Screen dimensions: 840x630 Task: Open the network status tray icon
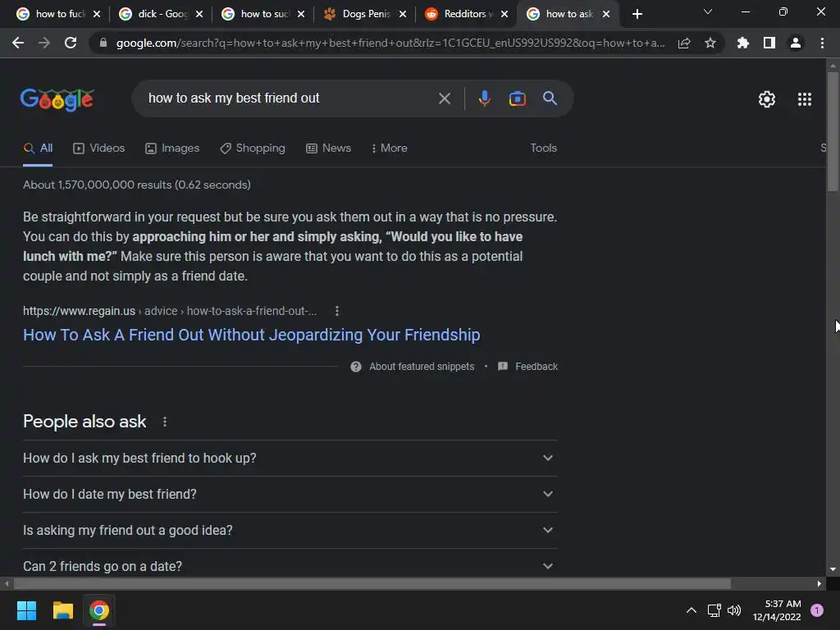714,610
